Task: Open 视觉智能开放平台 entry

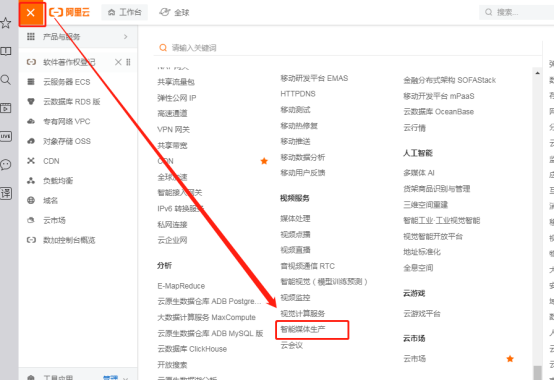Action: 433,236
